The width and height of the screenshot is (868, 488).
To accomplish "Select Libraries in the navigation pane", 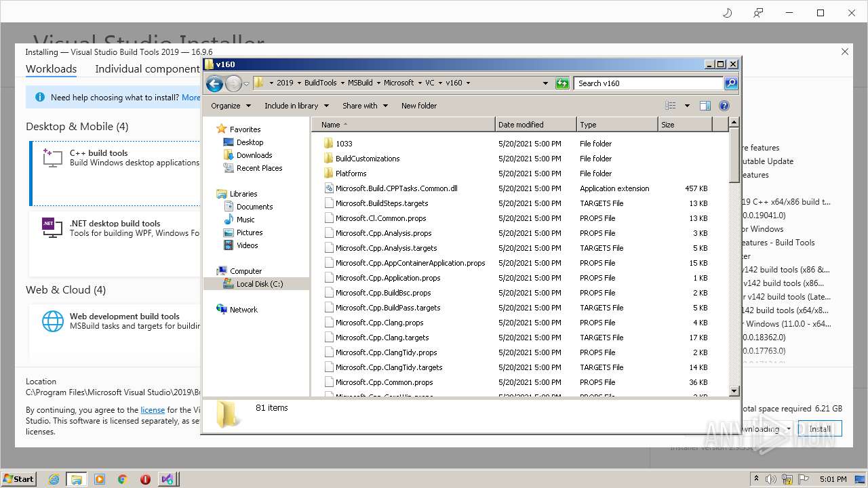I will (x=243, y=194).
